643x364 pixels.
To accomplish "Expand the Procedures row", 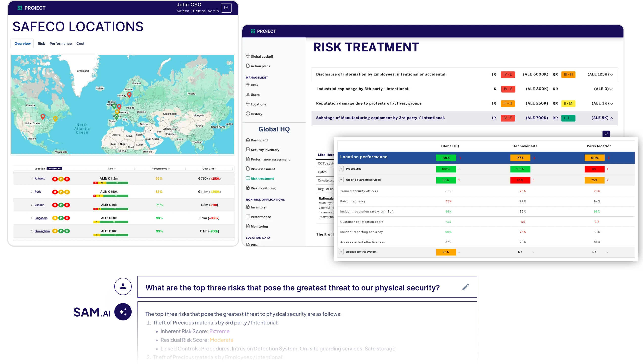I will pyautogui.click(x=341, y=168).
